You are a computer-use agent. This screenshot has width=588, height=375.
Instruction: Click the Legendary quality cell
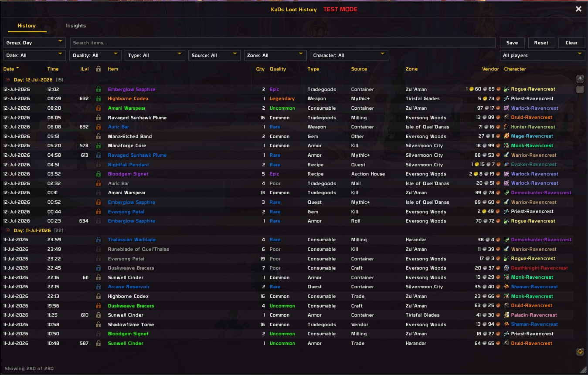click(282, 98)
